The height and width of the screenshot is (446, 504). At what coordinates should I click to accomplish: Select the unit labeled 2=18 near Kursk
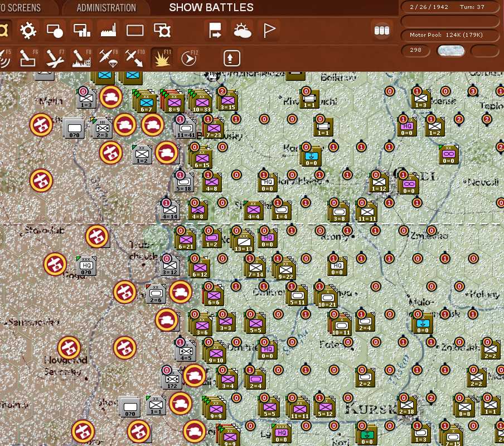point(406,406)
